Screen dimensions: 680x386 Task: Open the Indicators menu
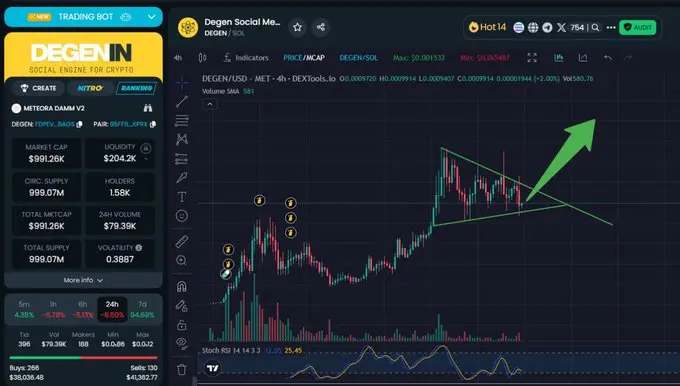[246, 58]
